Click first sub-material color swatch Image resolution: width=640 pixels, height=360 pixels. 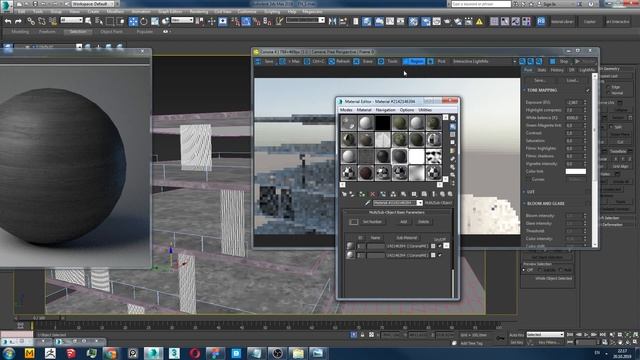(433, 246)
